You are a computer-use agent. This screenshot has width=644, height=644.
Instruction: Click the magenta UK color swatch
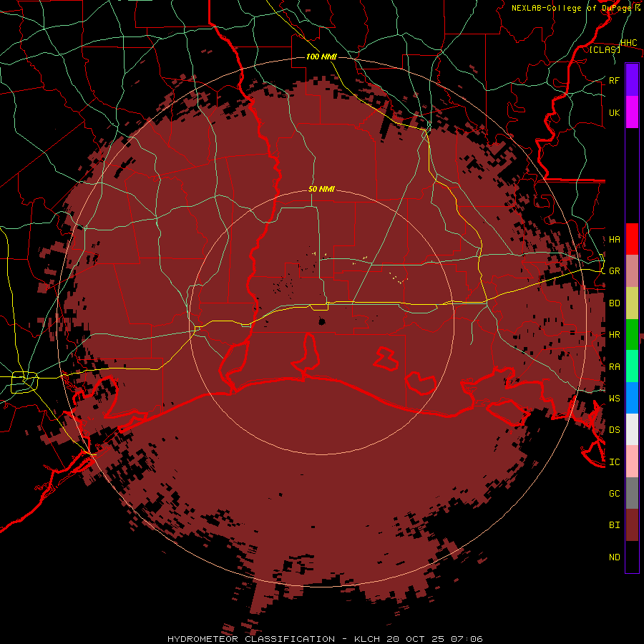click(x=632, y=112)
